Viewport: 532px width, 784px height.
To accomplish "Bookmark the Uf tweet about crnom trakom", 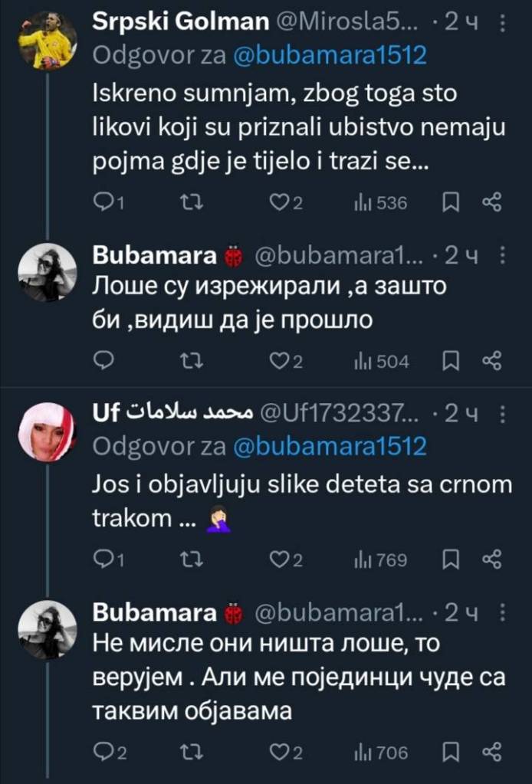I will pos(452,559).
